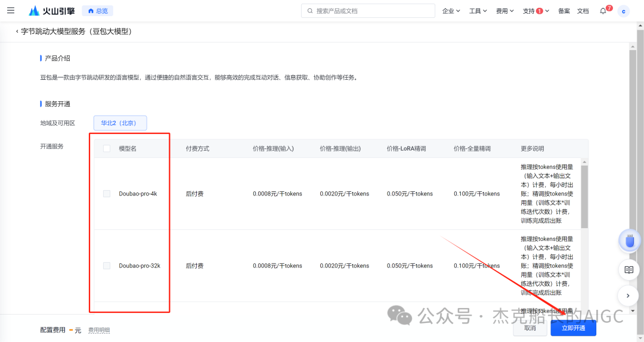Click the 0.0020元/千tokens cell for Doubao-pro-32k
Viewport: 644px width, 342px height.
(x=344, y=266)
